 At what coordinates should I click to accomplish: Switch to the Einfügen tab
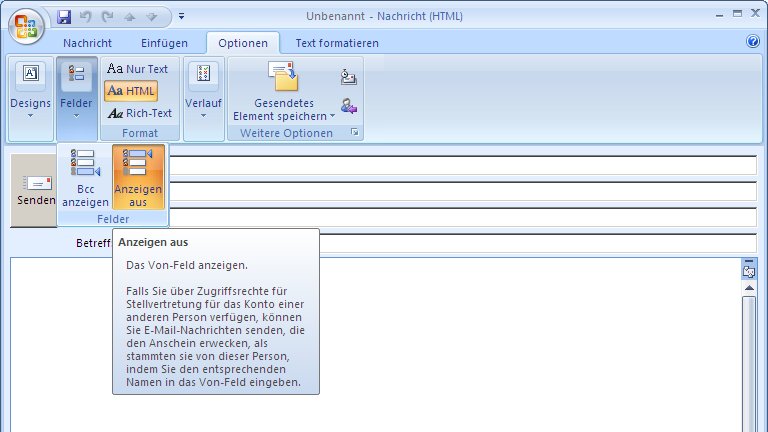tap(164, 43)
